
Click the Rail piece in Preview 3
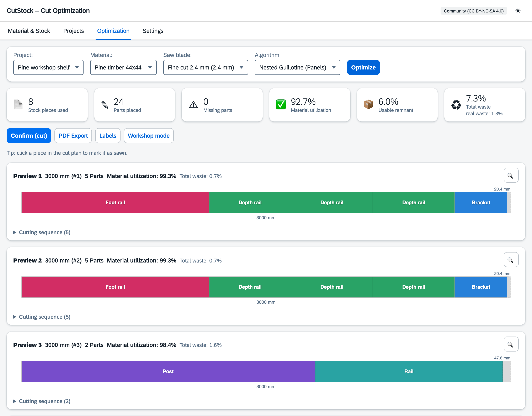[x=409, y=371]
